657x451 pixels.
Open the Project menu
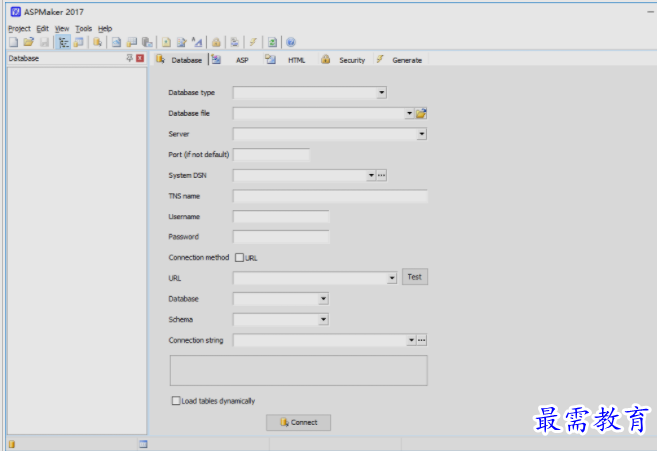(19, 29)
